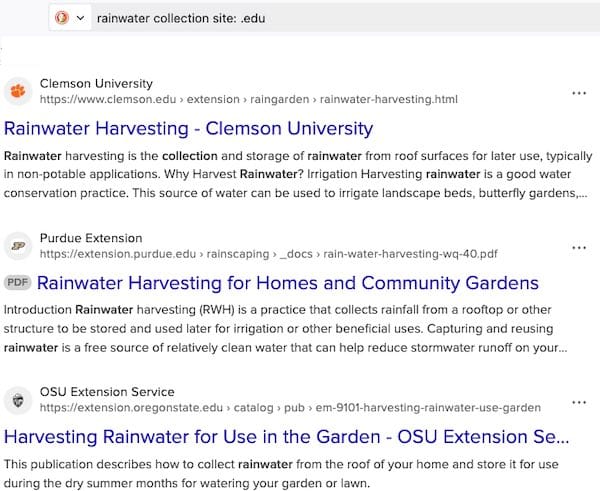Image resolution: width=600 pixels, height=491 pixels.
Task: Open the search engine dropdown chevron
Action: pos(80,18)
